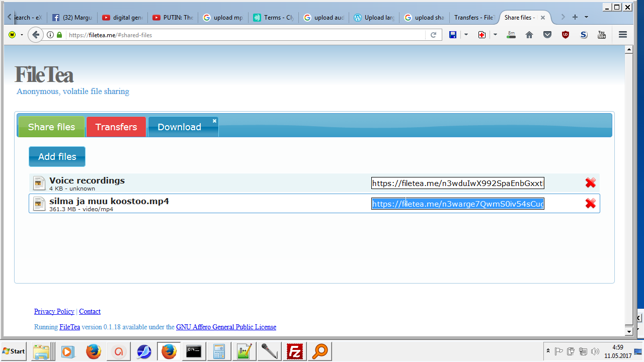The height and width of the screenshot is (362, 644).
Task: Click the blue S extension icon
Action: click(x=584, y=35)
